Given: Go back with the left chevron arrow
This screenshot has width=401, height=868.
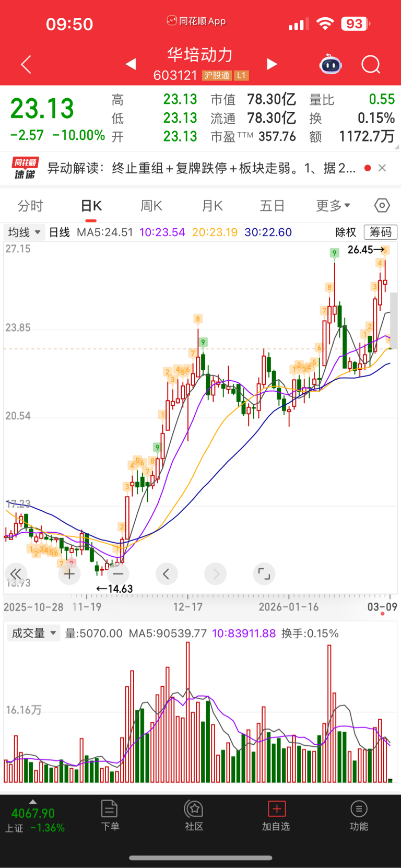Looking at the screenshot, I should click(26, 64).
